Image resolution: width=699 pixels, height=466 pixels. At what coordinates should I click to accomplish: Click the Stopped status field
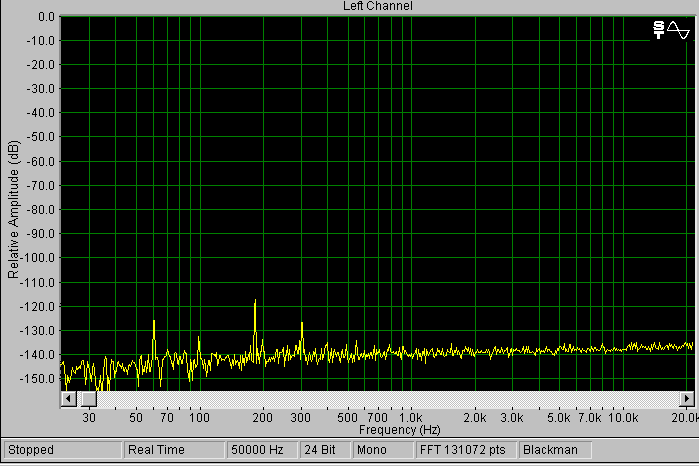click(x=62, y=450)
